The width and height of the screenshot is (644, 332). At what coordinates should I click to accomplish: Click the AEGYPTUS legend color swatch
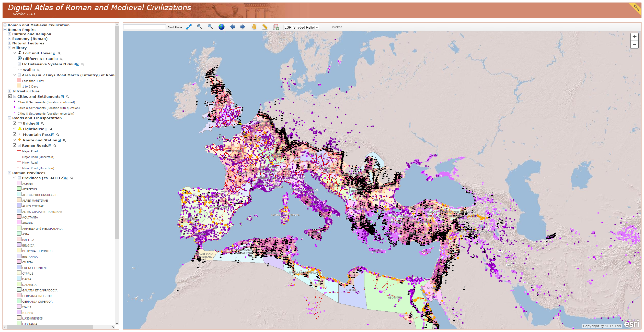point(19,189)
